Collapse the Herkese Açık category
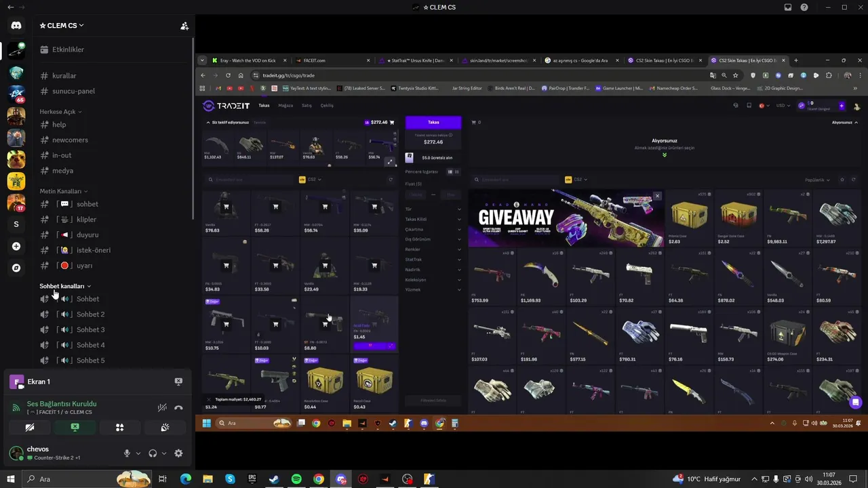Image resolution: width=868 pixels, height=488 pixels. pyautogui.click(x=60, y=111)
